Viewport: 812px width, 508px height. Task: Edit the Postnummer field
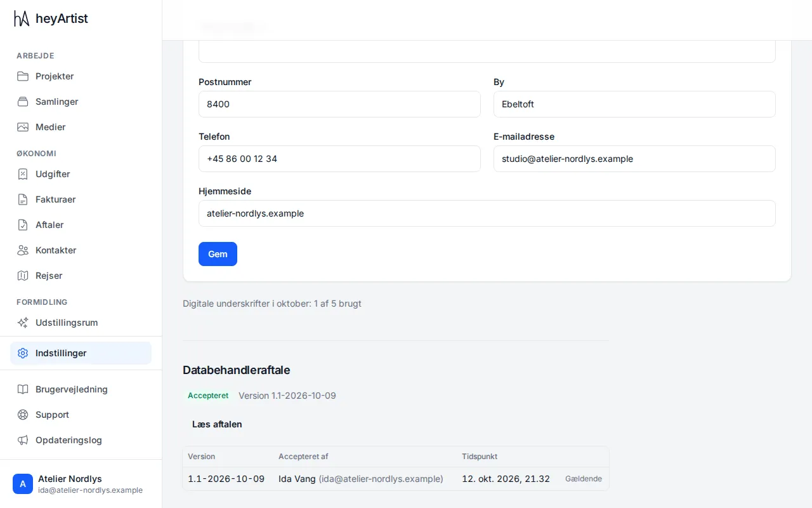(x=339, y=104)
